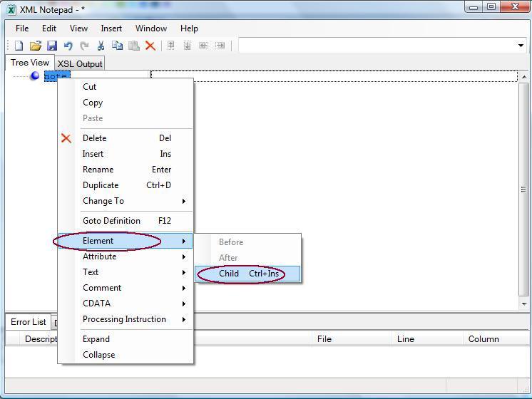
Task: Open the Window menu
Action: (x=151, y=28)
